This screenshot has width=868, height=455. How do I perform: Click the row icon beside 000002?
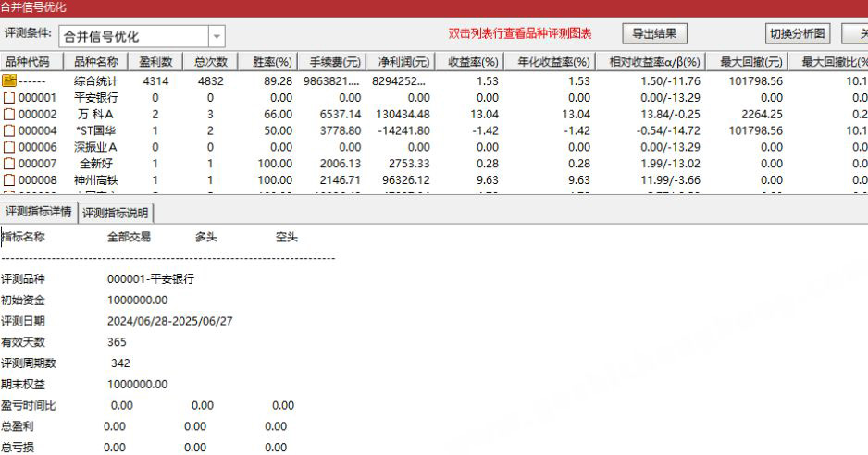point(9,115)
